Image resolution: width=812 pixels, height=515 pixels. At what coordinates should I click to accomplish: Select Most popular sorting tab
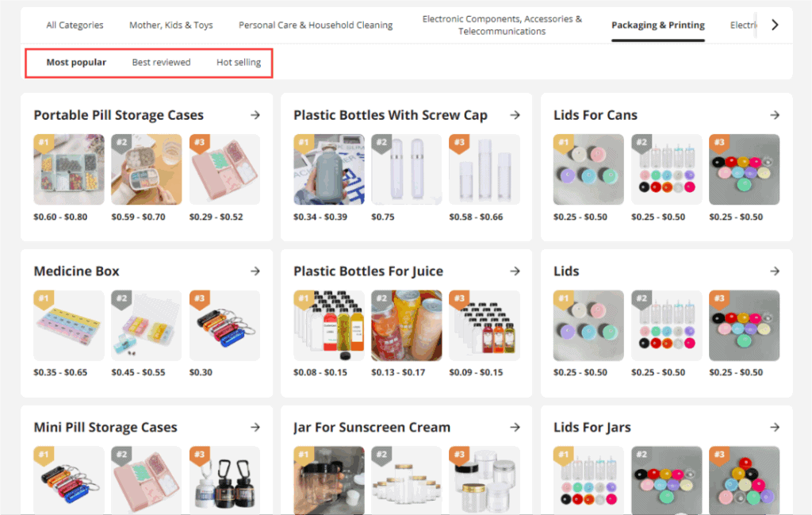[76, 62]
